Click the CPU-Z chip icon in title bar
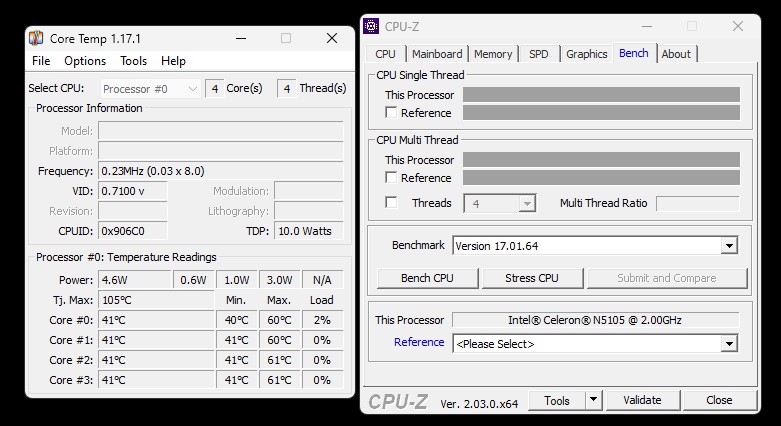This screenshot has width=781, height=426. pos(371,26)
